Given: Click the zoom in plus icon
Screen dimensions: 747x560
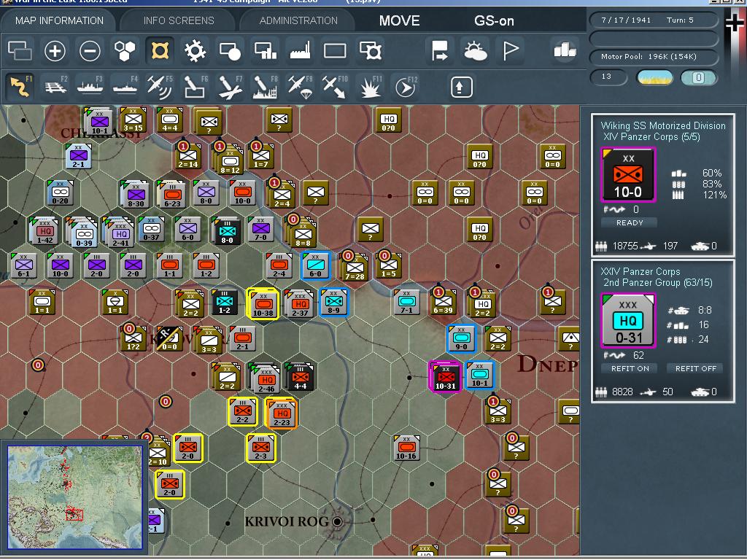Looking at the screenshot, I should click(x=55, y=50).
